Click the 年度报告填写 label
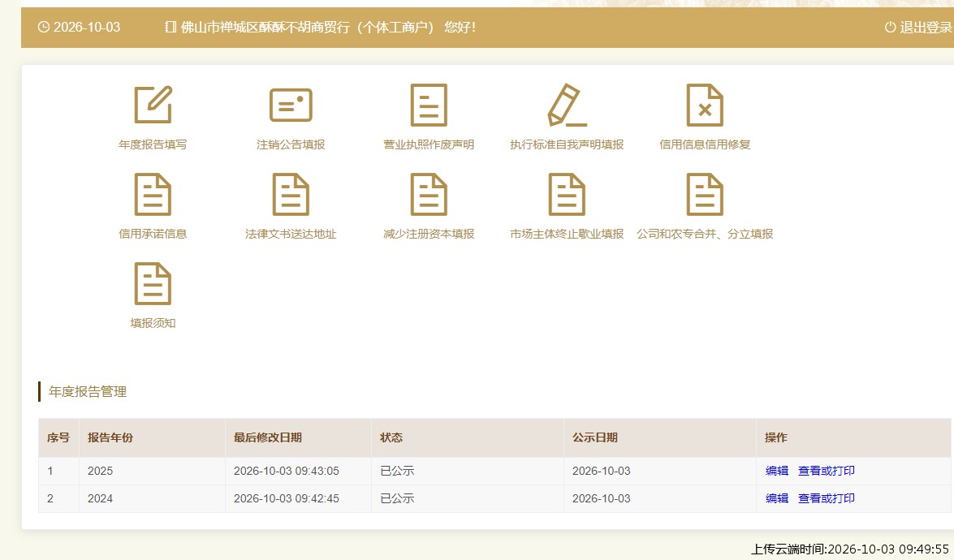This screenshot has width=954, height=560. (x=153, y=144)
